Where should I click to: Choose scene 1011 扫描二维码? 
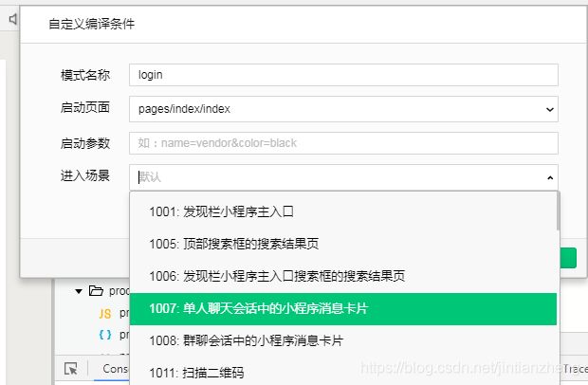[343, 373]
